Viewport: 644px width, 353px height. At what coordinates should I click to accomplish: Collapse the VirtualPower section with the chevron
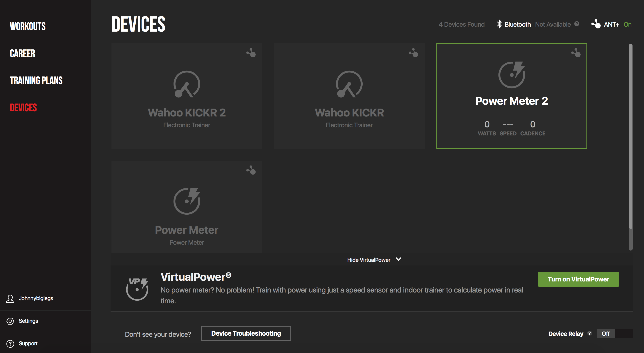[399, 259]
